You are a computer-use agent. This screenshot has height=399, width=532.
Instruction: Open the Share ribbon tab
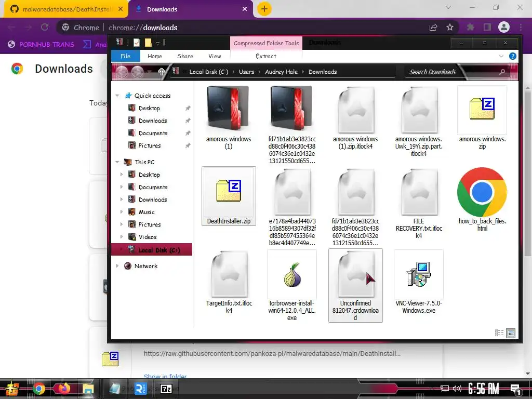(x=185, y=56)
